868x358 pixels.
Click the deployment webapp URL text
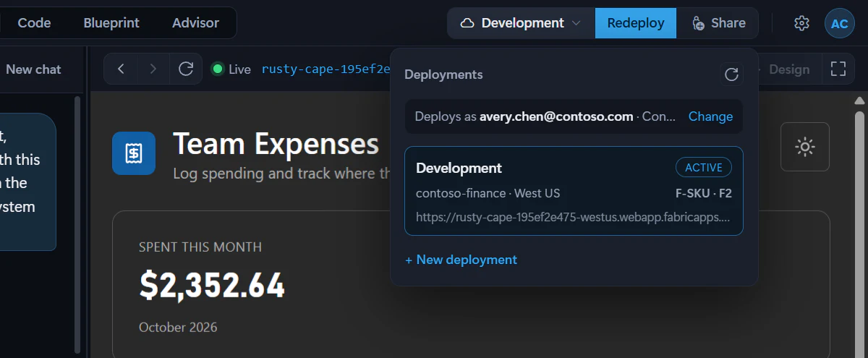[x=573, y=217]
